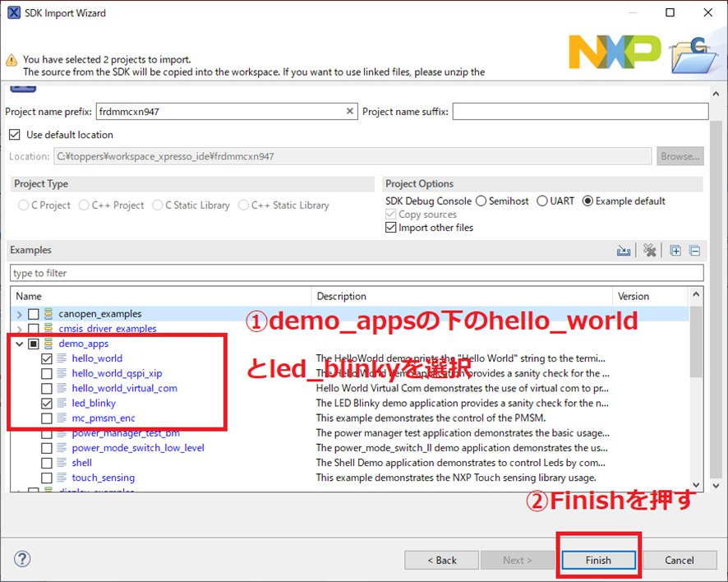Click the hello_world_qspi_xip document icon
This screenshot has height=582, width=728.
pos(62,373)
